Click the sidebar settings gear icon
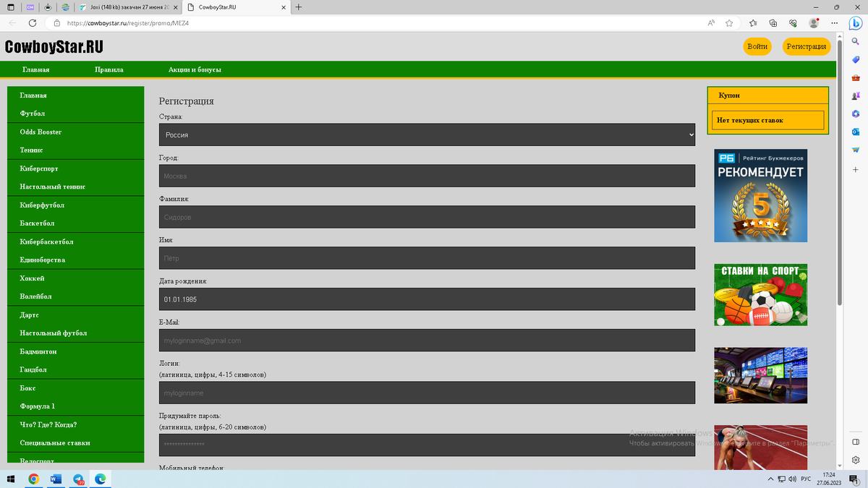This screenshot has height=488, width=868. pyautogui.click(x=856, y=460)
